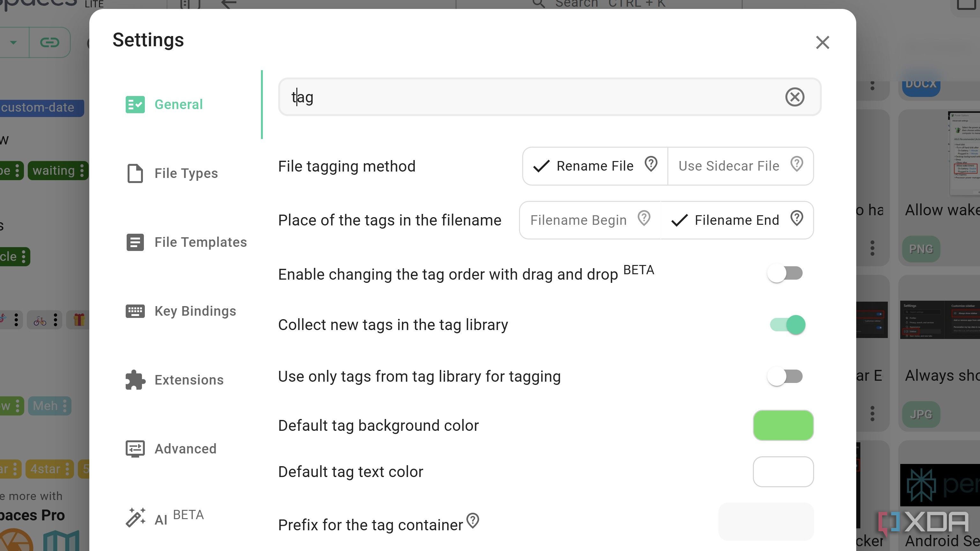The height and width of the screenshot is (551, 980).
Task: Click the General settings icon
Action: [x=135, y=105]
